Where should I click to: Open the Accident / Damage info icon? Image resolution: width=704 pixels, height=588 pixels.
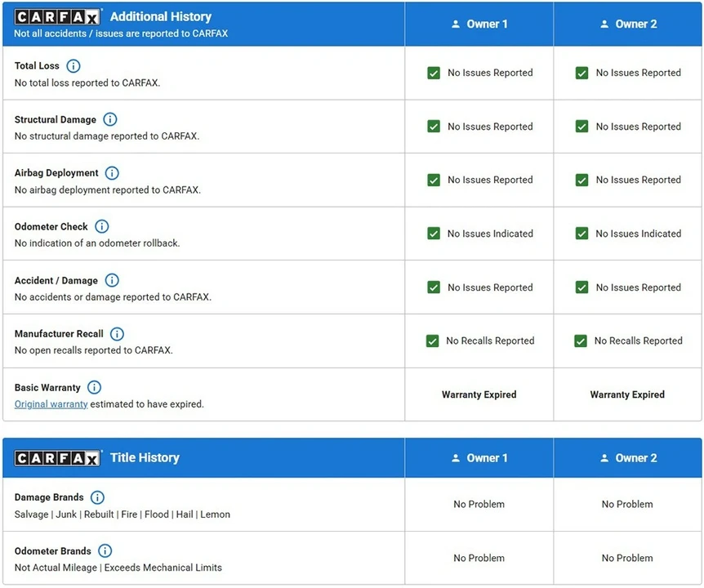coord(112,280)
